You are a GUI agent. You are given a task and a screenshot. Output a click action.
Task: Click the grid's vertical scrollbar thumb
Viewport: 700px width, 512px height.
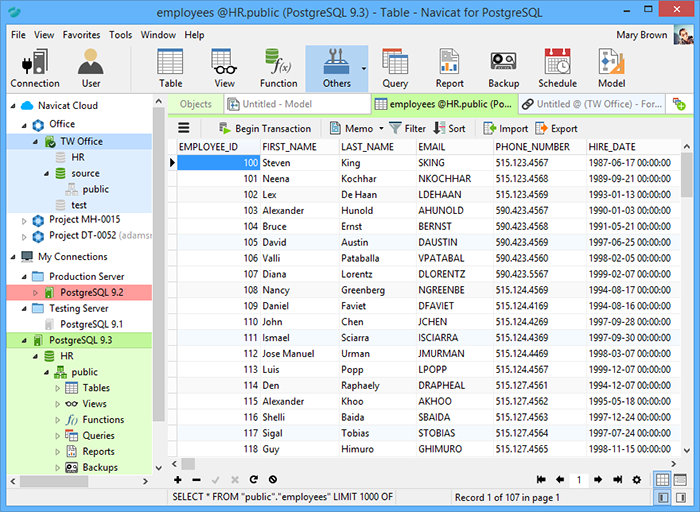[x=687, y=175]
